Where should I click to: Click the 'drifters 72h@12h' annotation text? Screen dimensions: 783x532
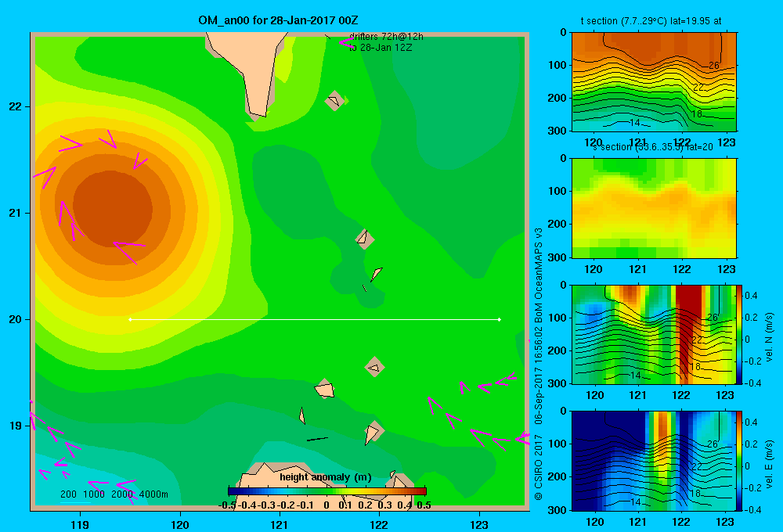click(x=386, y=37)
